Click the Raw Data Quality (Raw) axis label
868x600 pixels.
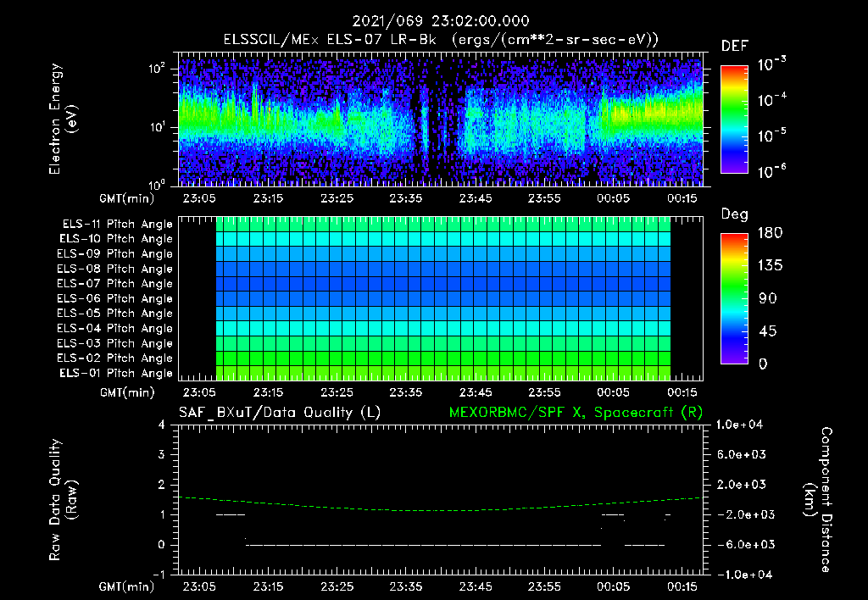[x=63, y=500]
